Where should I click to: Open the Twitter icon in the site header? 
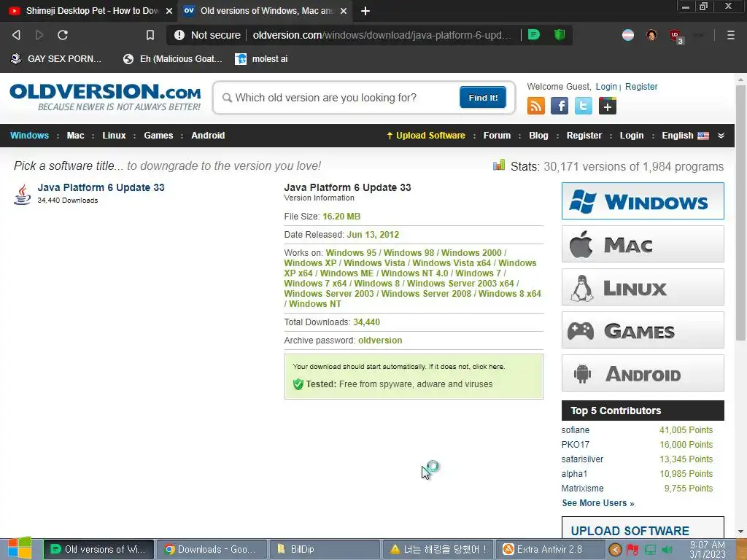(x=583, y=106)
